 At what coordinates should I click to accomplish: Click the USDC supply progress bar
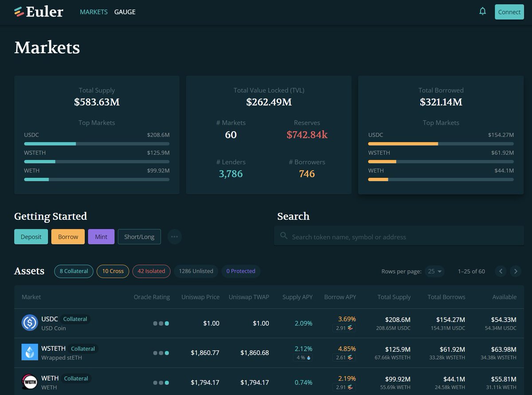click(x=97, y=143)
